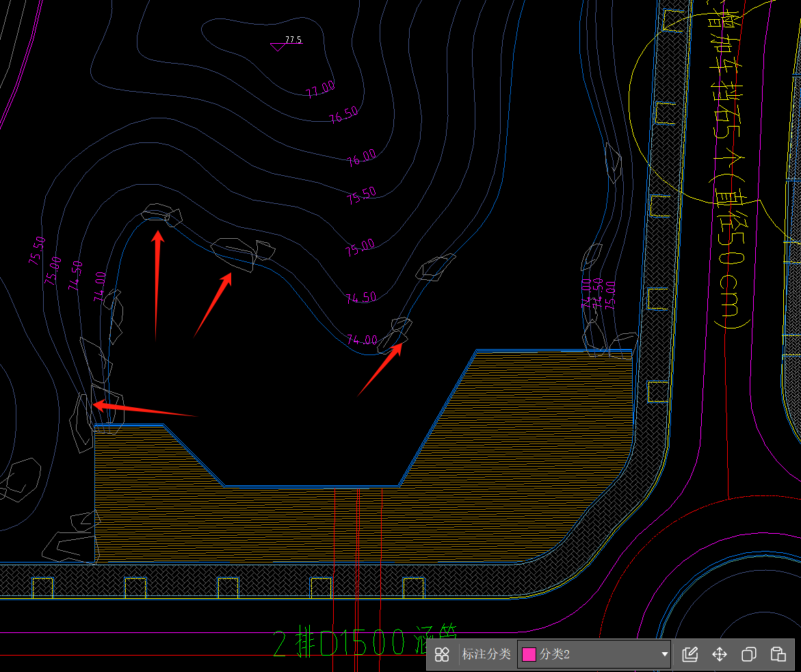801x672 pixels.
Task: Click the 77.00 contour label
Action: tap(320, 90)
